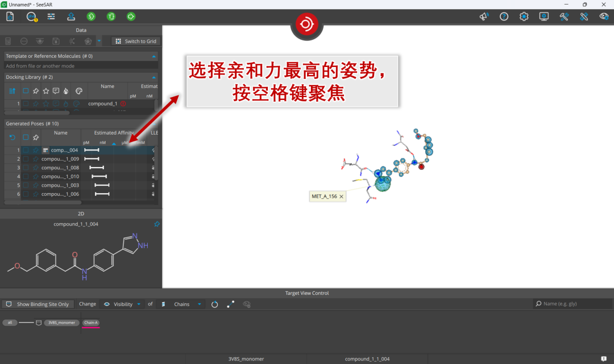The height and width of the screenshot is (364, 614).
Task: Click the ellipsis circle icon in Data toolbar
Action: point(24,41)
